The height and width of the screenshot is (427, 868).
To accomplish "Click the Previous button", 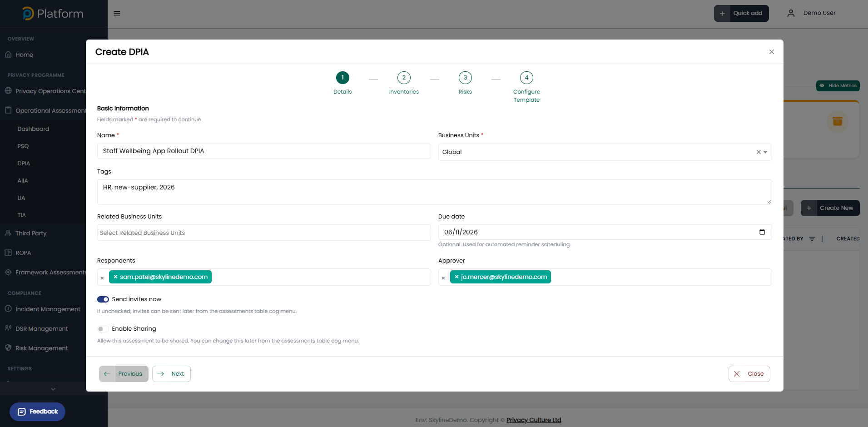I will [x=124, y=374].
